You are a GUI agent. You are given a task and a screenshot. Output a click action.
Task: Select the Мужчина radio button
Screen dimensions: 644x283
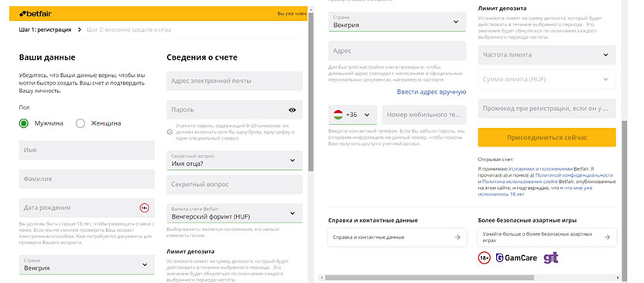pos(24,123)
